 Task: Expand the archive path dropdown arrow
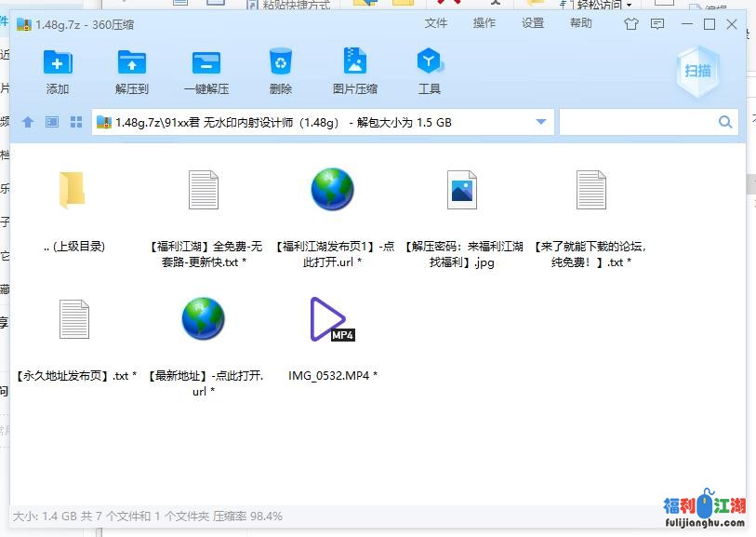[540, 122]
